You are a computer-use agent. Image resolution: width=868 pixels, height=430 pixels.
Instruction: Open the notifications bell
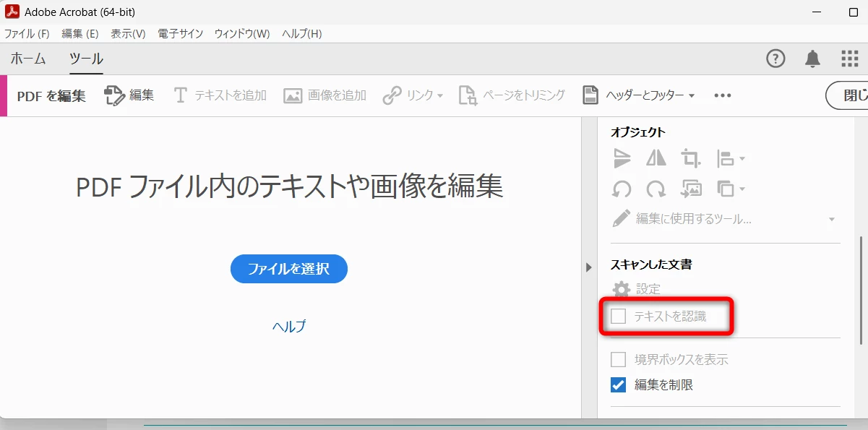pos(813,59)
